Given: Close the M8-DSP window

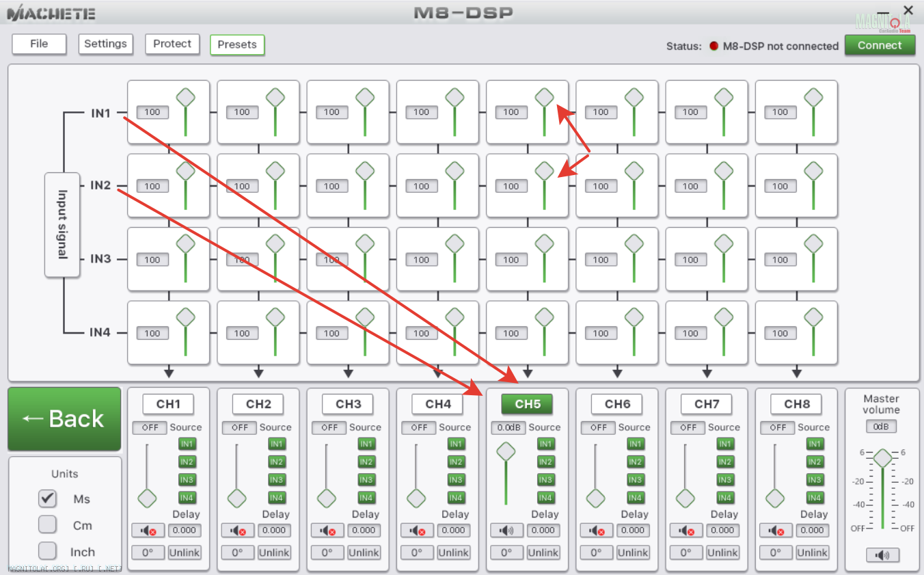Looking at the screenshot, I should tap(908, 10).
